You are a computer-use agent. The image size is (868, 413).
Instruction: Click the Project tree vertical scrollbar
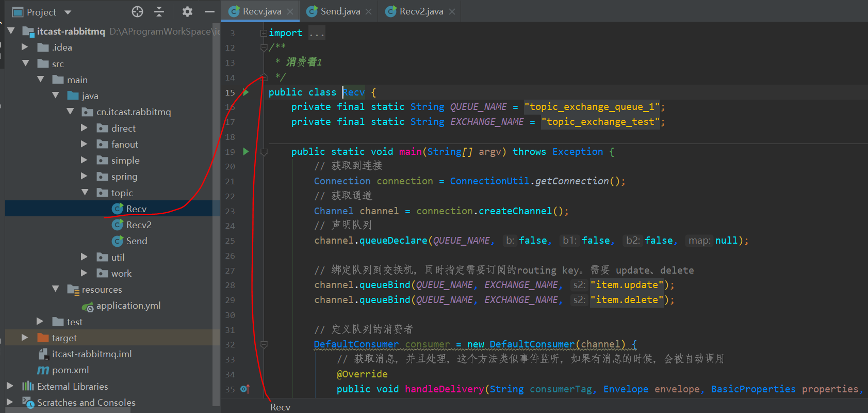pos(216,214)
